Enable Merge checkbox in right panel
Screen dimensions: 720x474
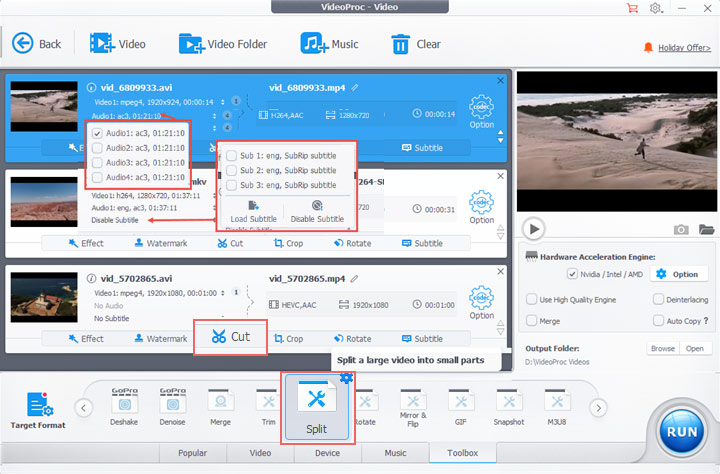pyautogui.click(x=531, y=321)
